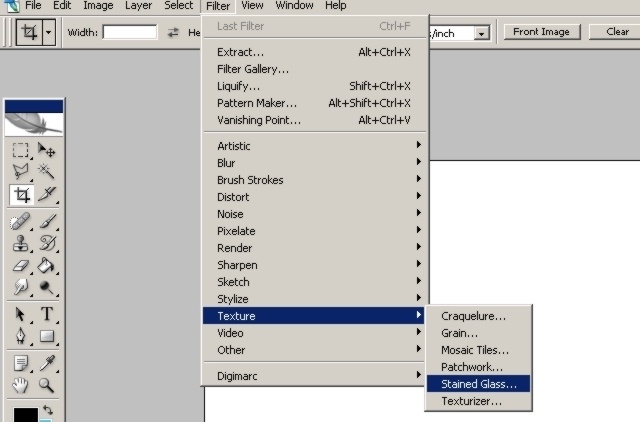Choose Texturizer from Texture submenu
640x422 pixels.
478,401
